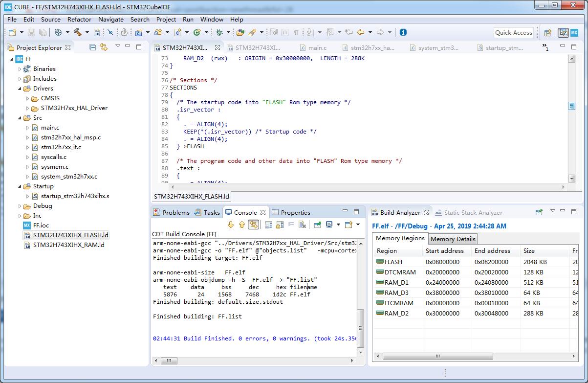
Task: Switch to the C/C++ perspective icon
Action: click(x=563, y=33)
